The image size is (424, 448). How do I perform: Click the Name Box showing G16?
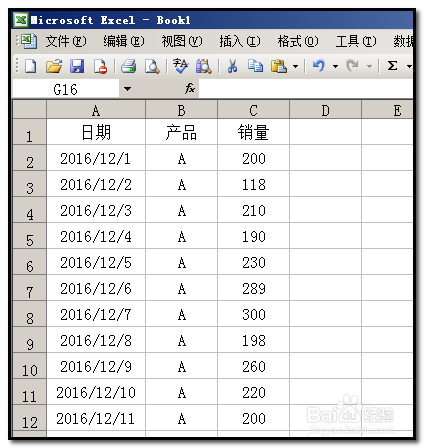[66, 89]
